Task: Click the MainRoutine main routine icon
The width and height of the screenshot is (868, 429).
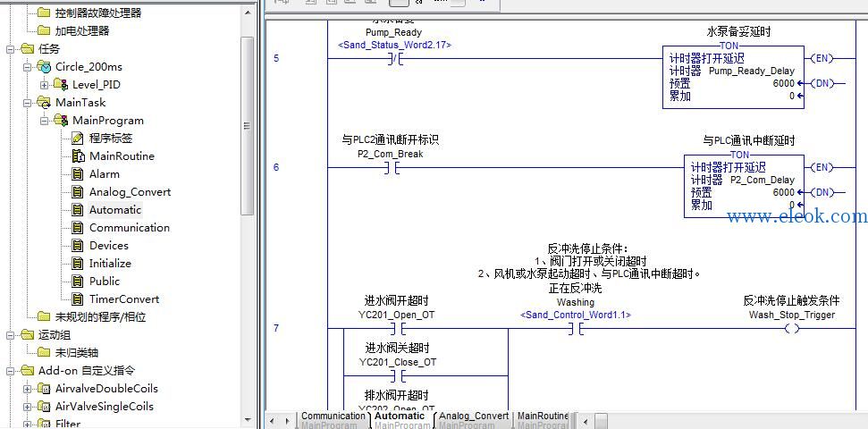Action: click(78, 156)
